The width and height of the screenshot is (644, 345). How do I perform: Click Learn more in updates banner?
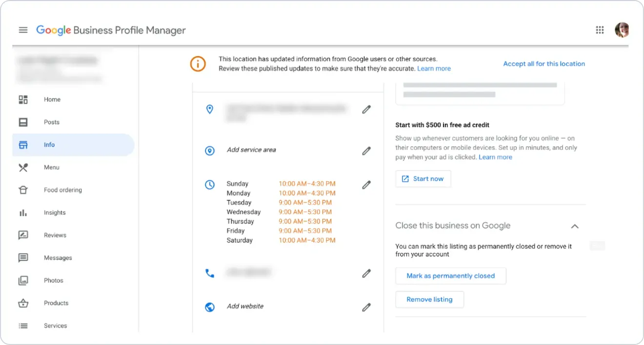click(434, 69)
